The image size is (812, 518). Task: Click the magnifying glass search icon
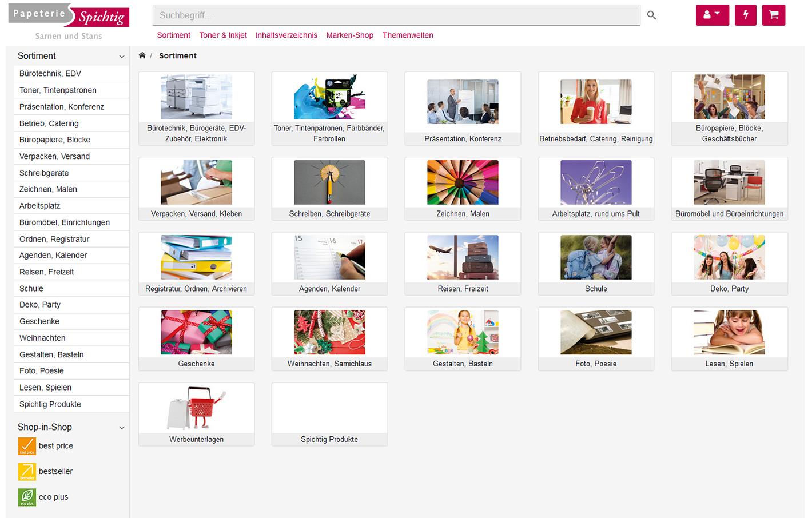(x=651, y=15)
